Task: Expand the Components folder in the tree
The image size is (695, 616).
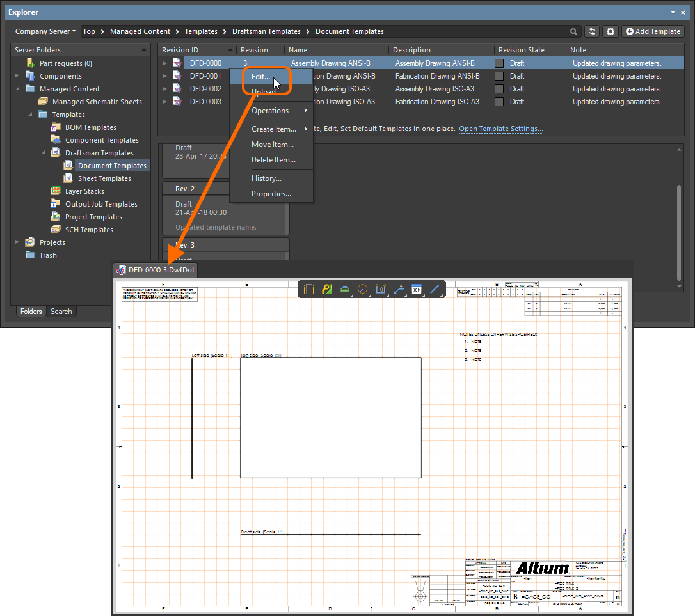Action: [17, 76]
